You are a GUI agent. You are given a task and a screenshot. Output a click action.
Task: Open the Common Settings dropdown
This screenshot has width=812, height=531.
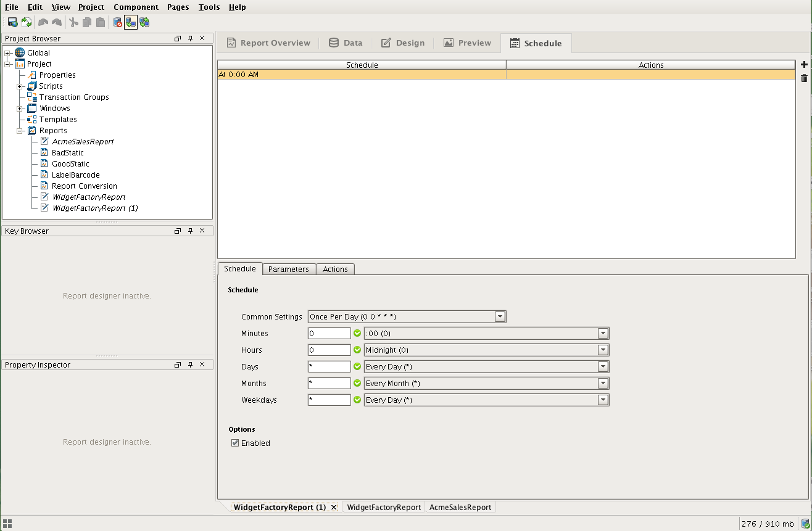[x=500, y=317]
